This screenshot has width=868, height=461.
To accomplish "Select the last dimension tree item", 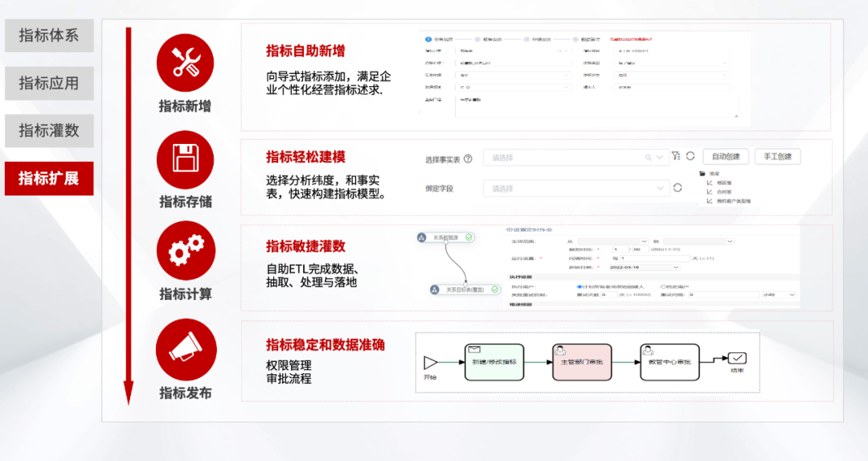I will (734, 201).
